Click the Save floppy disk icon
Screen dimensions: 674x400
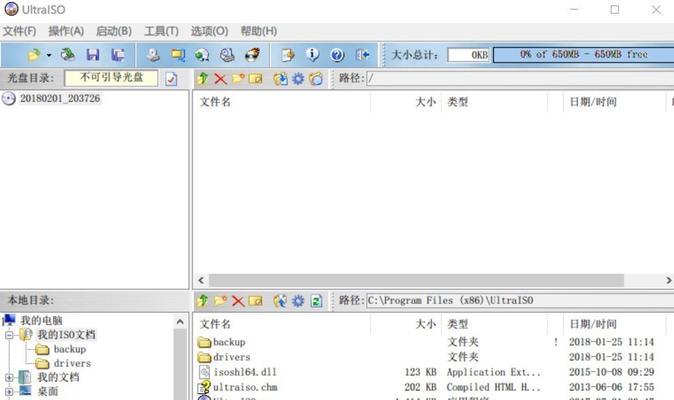point(93,55)
